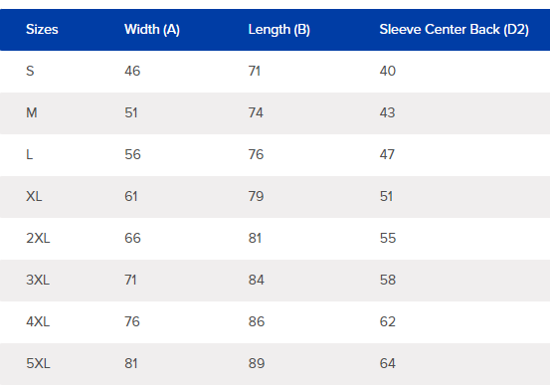Select length value 74 for size M

click(256, 113)
